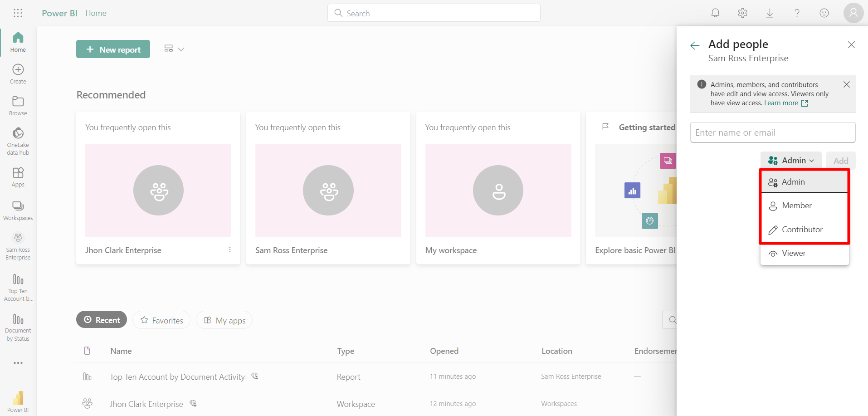Select Member role option
The height and width of the screenshot is (416, 868).
(804, 206)
